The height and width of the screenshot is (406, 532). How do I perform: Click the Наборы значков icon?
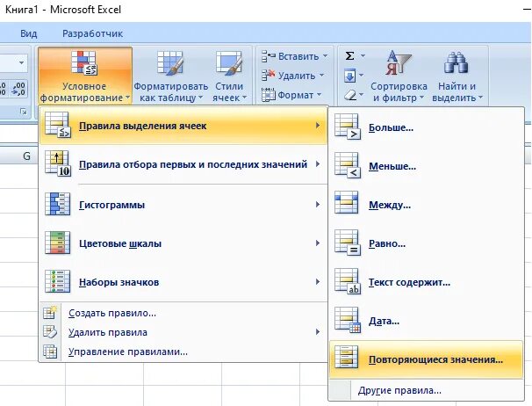[x=58, y=281]
